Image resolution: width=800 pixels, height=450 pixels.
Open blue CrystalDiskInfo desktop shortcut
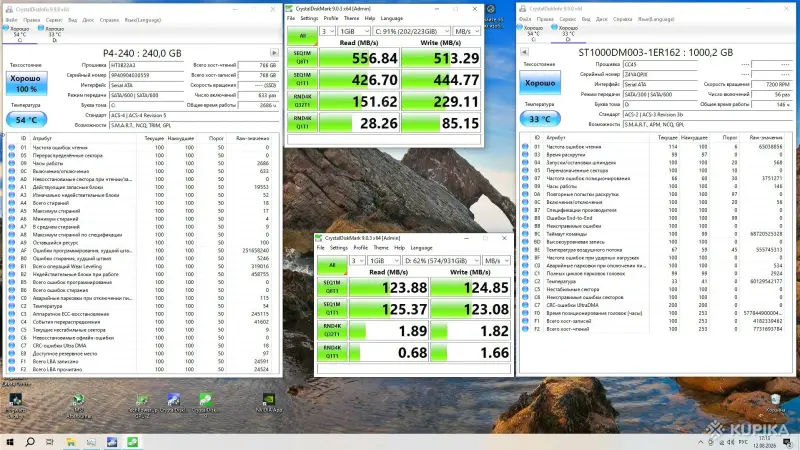(x=173, y=401)
